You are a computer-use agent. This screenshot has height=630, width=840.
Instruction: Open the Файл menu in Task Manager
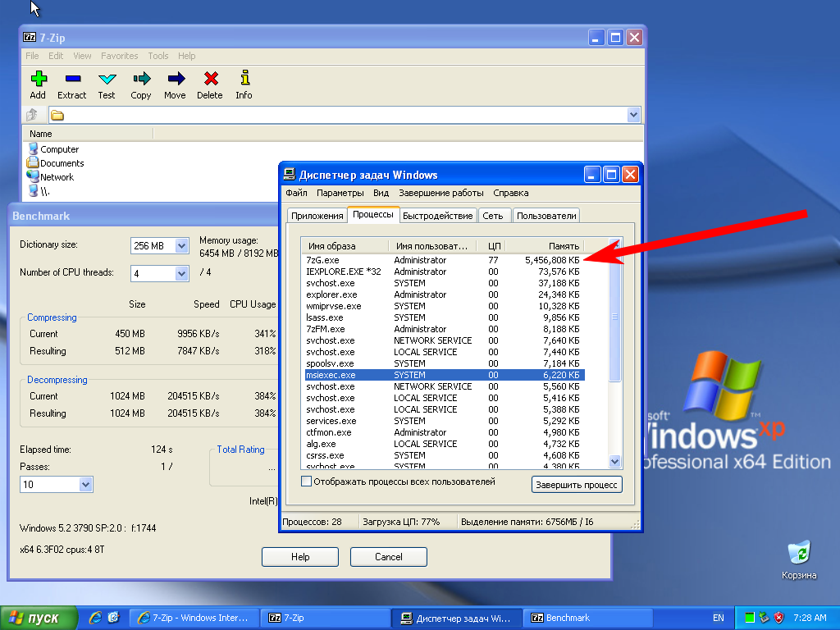[296, 193]
